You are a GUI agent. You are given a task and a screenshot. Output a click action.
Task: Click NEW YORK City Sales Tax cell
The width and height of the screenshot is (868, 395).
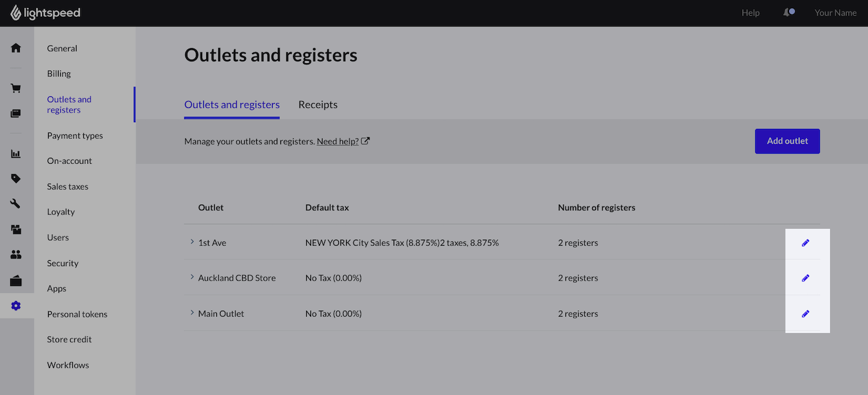click(402, 243)
